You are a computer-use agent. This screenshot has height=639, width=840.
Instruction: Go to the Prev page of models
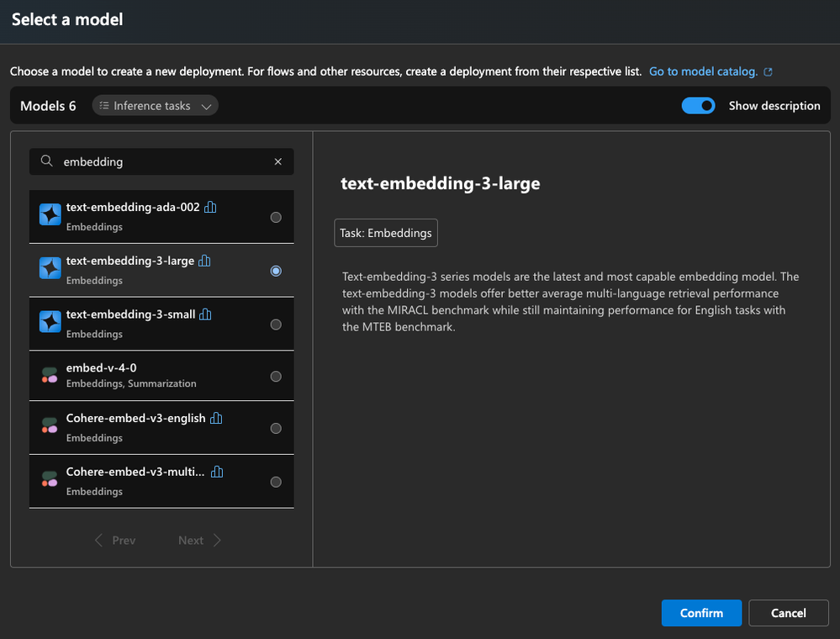[x=115, y=541]
